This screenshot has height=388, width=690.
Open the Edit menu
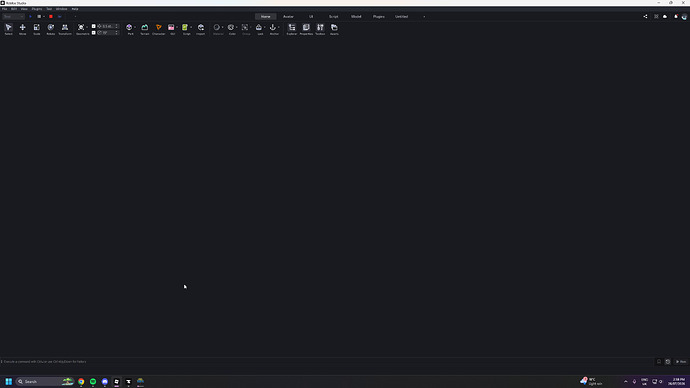click(x=14, y=9)
